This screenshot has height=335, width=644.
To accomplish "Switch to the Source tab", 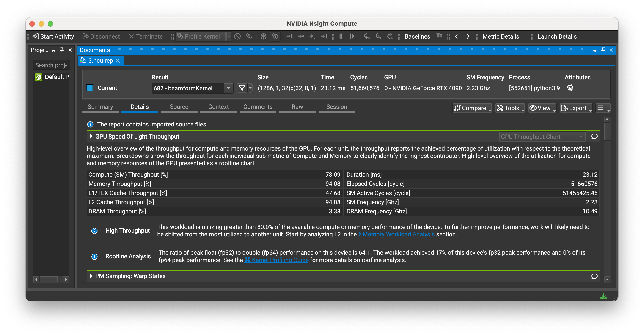I will [179, 107].
